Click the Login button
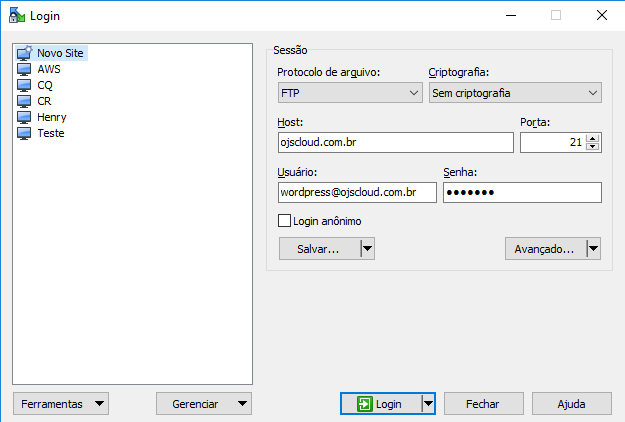The image size is (625, 422). pyautogui.click(x=381, y=404)
